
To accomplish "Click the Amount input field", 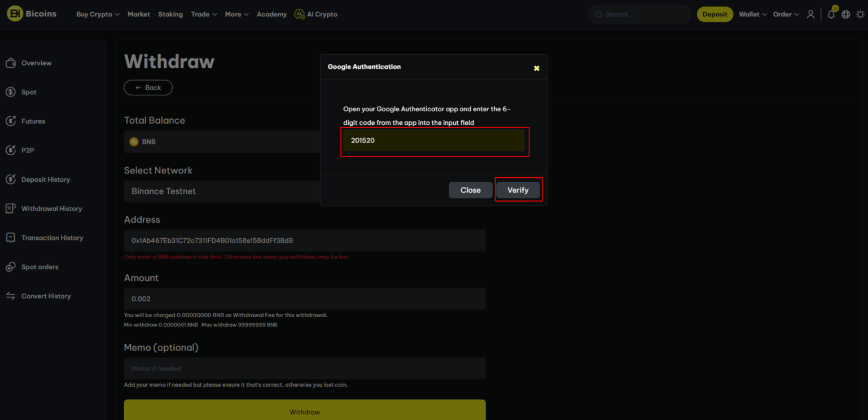I will pyautogui.click(x=305, y=299).
